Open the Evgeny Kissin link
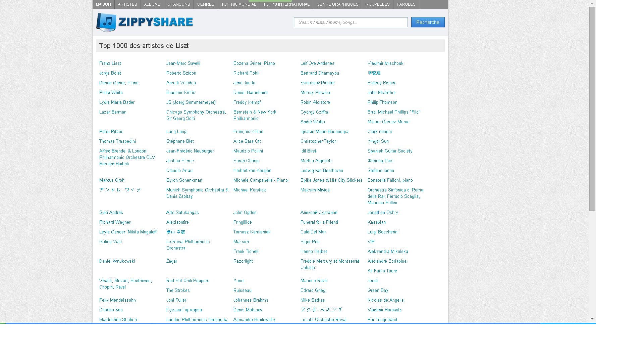The width and height of the screenshot is (644, 353). click(381, 83)
